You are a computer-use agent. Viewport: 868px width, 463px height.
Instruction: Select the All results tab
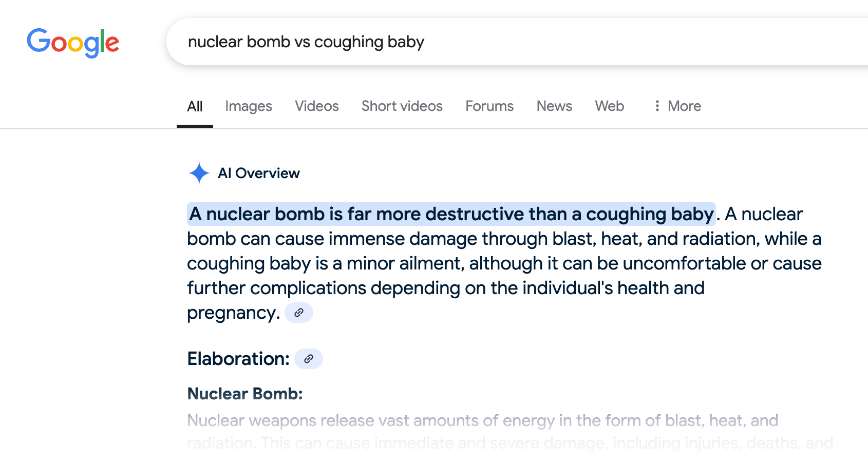click(x=195, y=106)
